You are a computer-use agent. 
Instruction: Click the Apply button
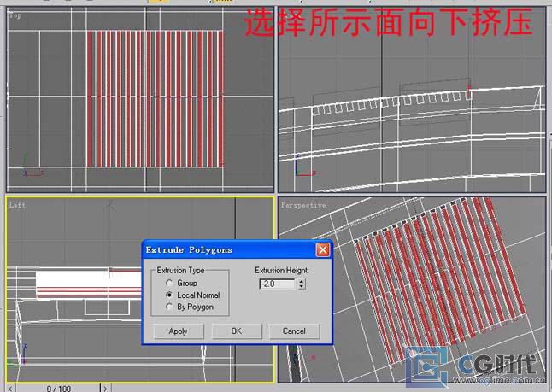coord(178,331)
